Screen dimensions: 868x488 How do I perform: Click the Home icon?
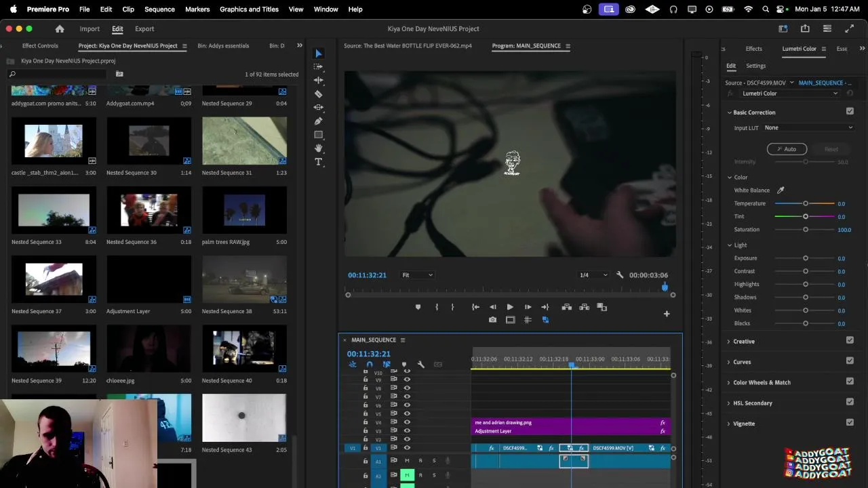tap(60, 29)
